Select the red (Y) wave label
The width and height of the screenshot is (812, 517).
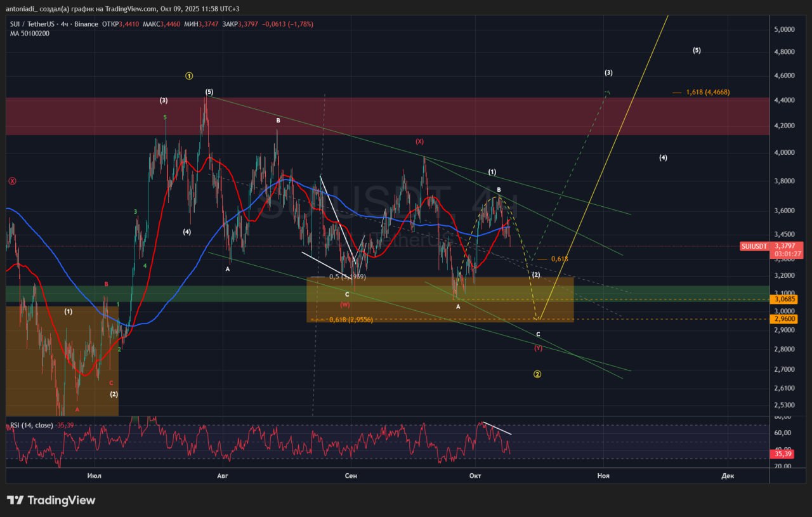[538, 348]
